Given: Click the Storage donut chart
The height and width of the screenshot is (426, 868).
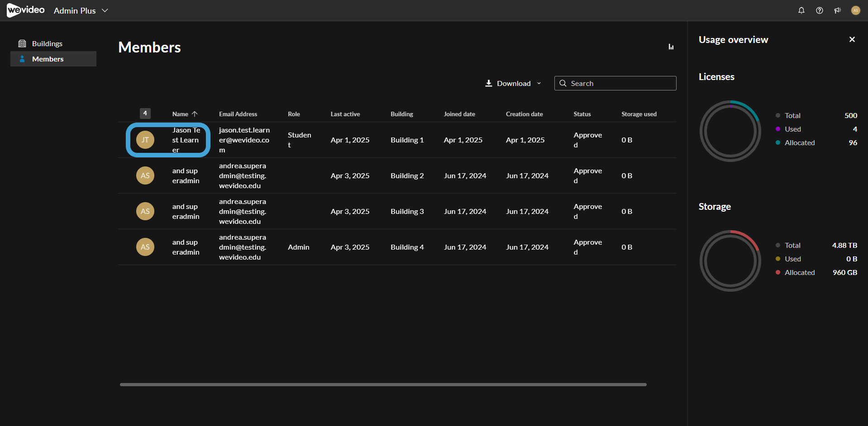Looking at the screenshot, I should pos(730,261).
